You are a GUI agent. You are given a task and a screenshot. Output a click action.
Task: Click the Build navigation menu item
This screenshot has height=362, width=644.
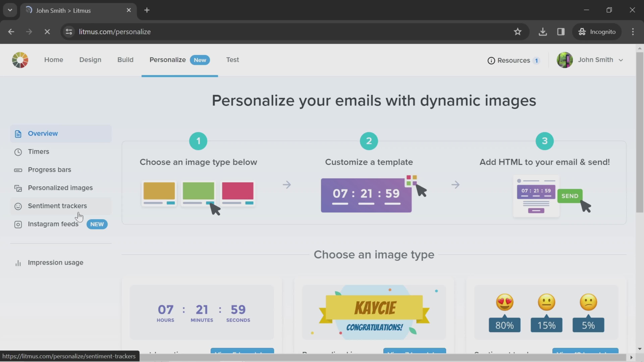click(x=125, y=60)
